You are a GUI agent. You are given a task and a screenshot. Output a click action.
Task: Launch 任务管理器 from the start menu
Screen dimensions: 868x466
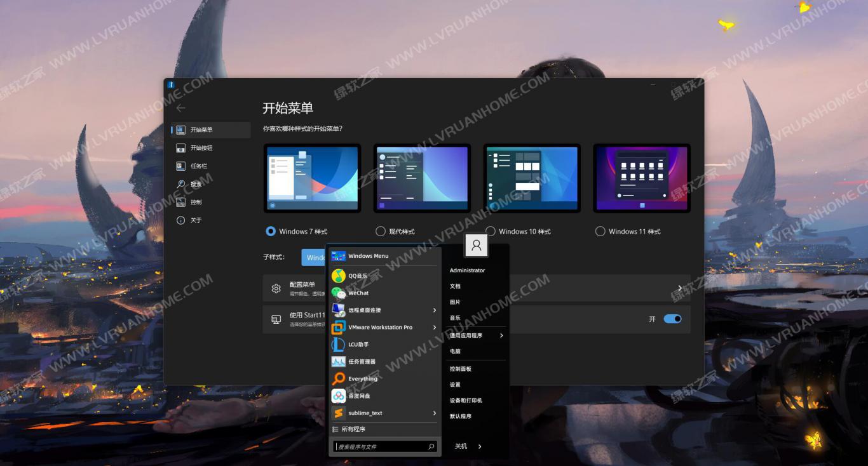pyautogui.click(x=362, y=362)
